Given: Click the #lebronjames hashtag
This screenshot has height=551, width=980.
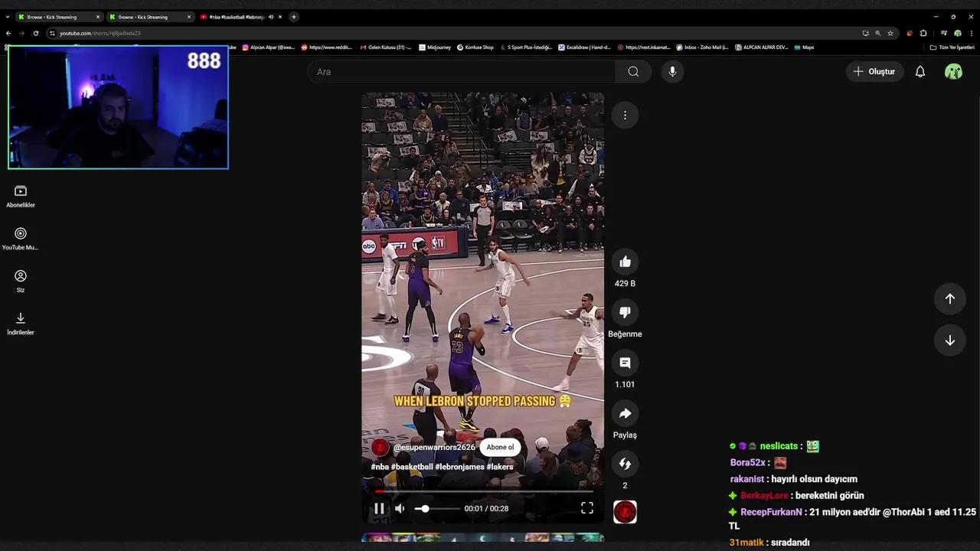Looking at the screenshot, I should tap(459, 467).
